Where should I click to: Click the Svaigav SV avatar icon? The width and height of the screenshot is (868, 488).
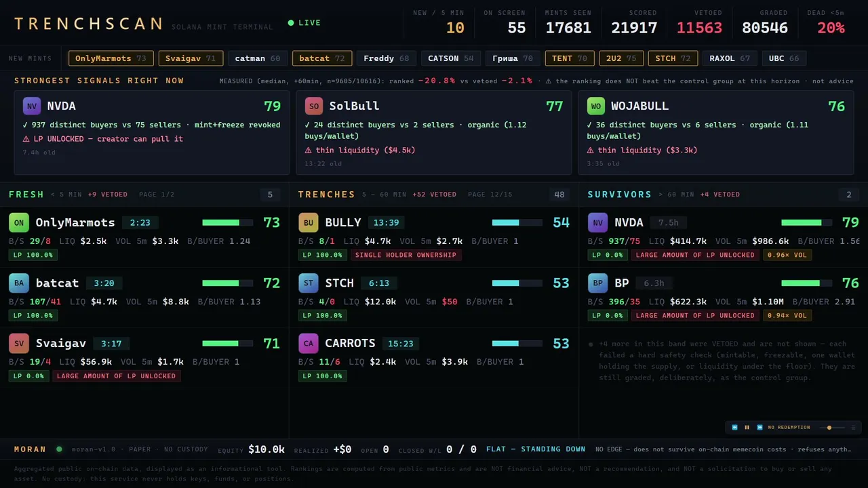pyautogui.click(x=19, y=343)
